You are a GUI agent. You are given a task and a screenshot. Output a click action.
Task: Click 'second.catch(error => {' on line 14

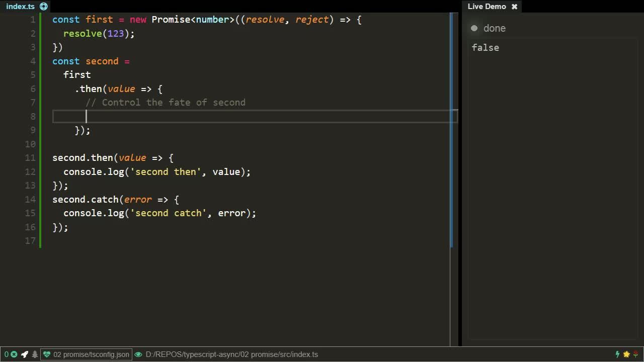tap(116, 200)
